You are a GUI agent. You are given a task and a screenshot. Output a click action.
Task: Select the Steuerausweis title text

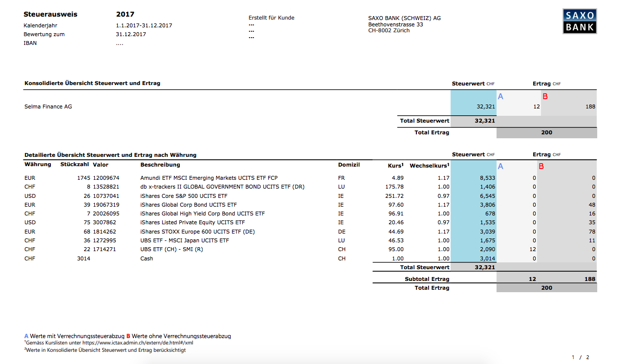(x=50, y=15)
